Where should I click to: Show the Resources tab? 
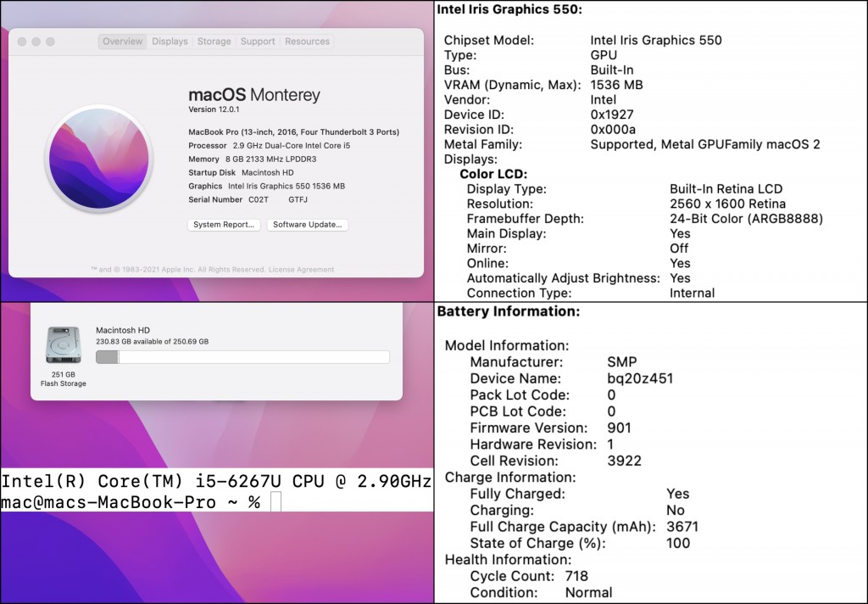pos(307,42)
